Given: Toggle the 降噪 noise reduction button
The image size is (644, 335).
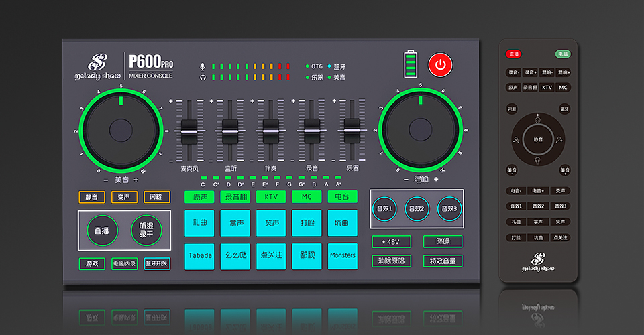Looking at the screenshot, I should click(x=443, y=241).
